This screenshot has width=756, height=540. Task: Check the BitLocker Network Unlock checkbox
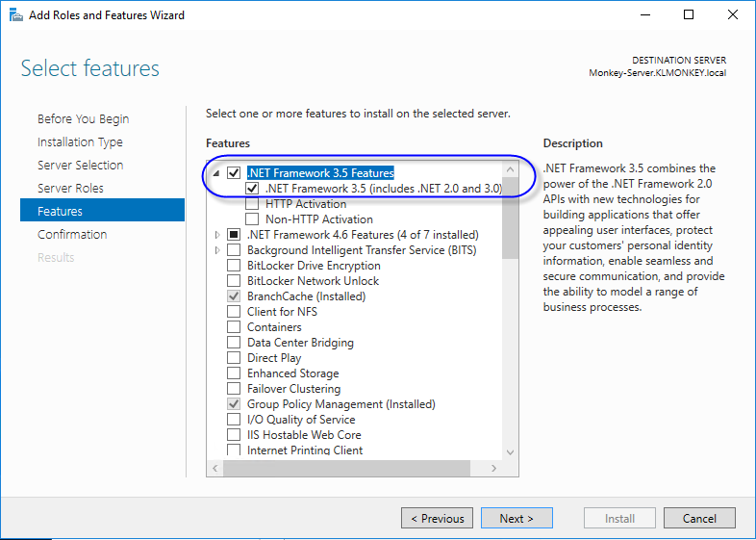click(234, 281)
